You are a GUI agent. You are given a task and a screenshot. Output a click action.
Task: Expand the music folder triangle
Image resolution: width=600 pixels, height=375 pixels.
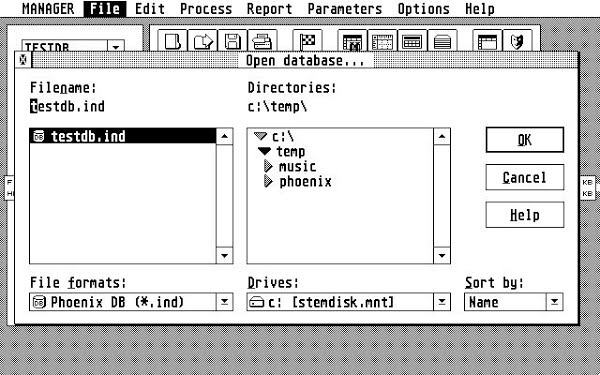point(268,166)
